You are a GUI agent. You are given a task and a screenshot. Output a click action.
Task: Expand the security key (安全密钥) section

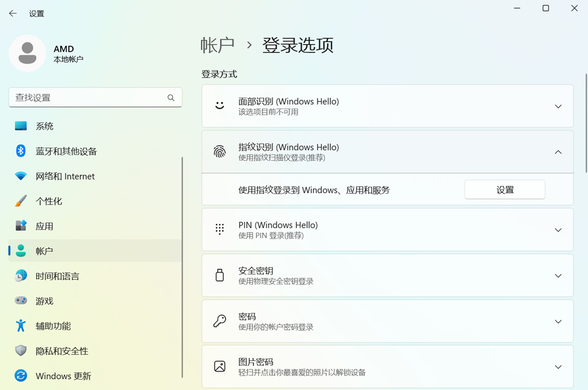point(558,276)
